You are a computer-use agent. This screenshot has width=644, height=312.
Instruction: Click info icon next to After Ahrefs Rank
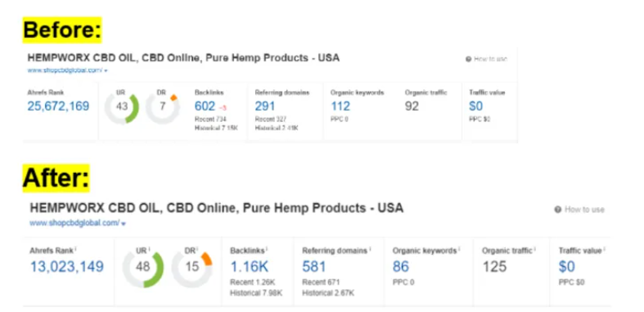tap(76, 249)
